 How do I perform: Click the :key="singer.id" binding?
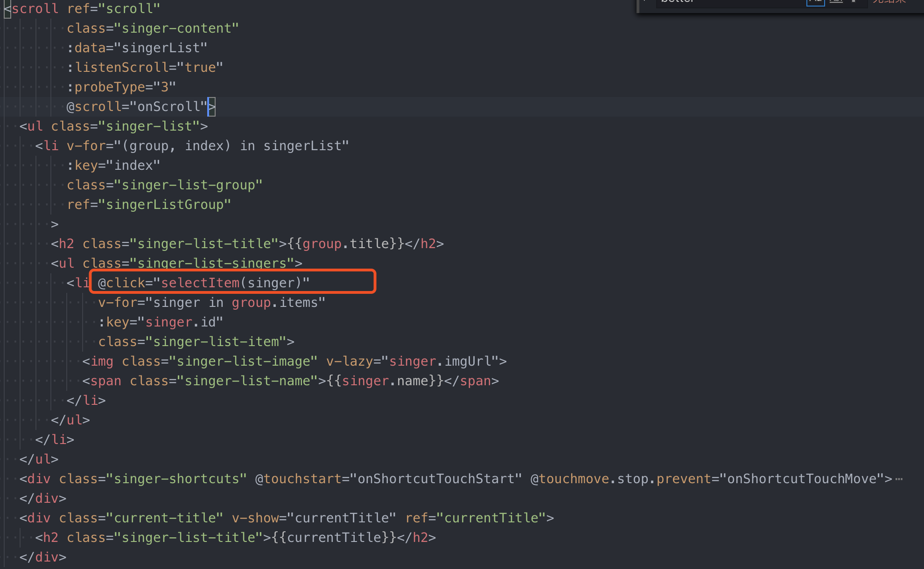[x=161, y=321]
